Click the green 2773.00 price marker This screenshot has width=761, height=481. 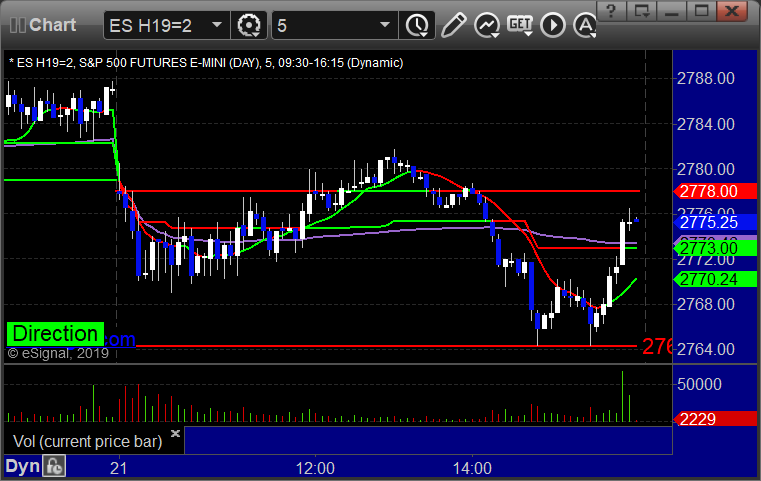715,249
